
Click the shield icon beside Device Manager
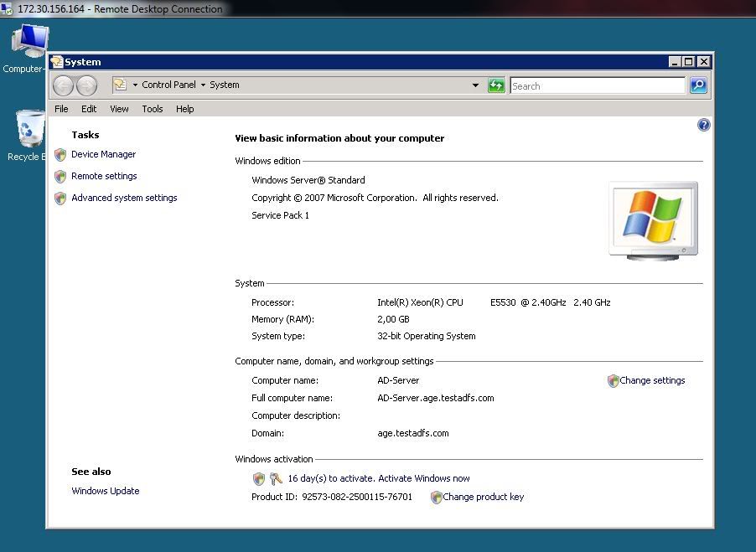point(60,155)
